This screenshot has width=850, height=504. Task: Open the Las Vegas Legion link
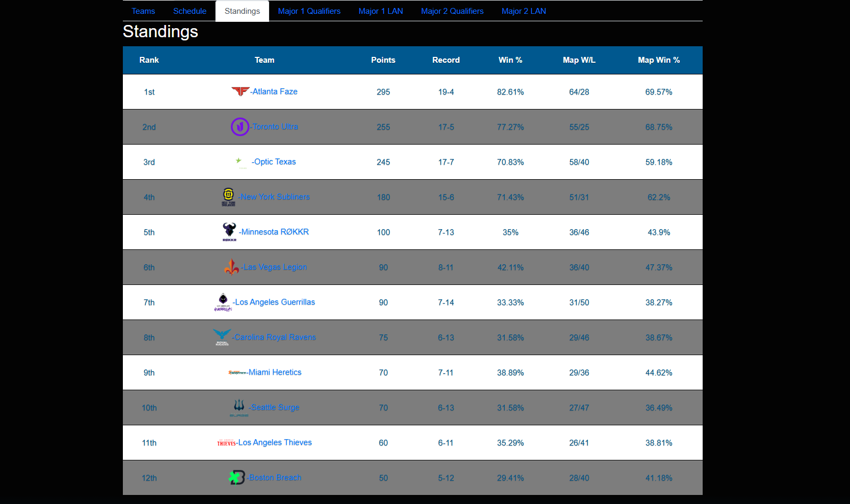(274, 267)
